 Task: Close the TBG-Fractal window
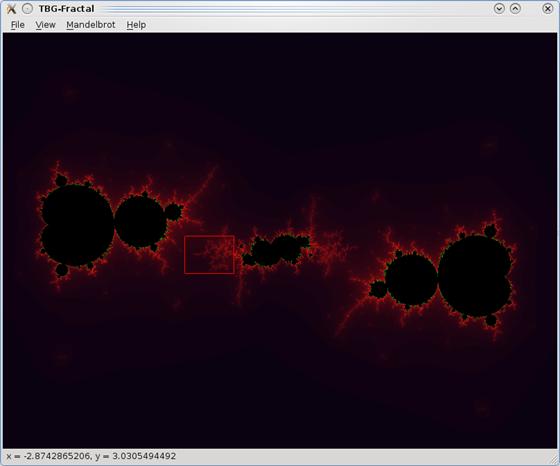click(x=548, y=9)
